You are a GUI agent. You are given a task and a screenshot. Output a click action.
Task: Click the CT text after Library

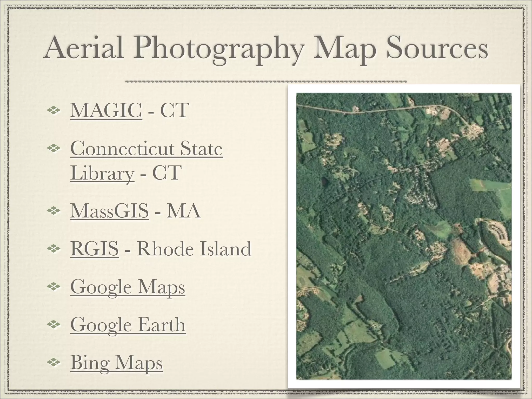166,173
